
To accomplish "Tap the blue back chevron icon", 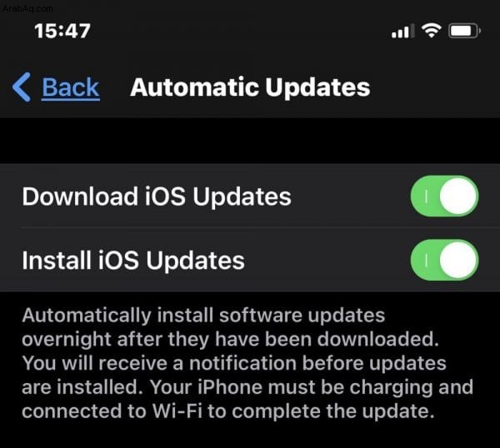I will click(x=22, y=87).
